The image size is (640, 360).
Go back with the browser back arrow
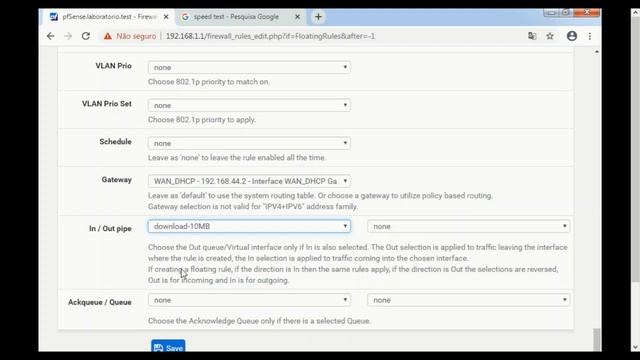pos(51,36)
